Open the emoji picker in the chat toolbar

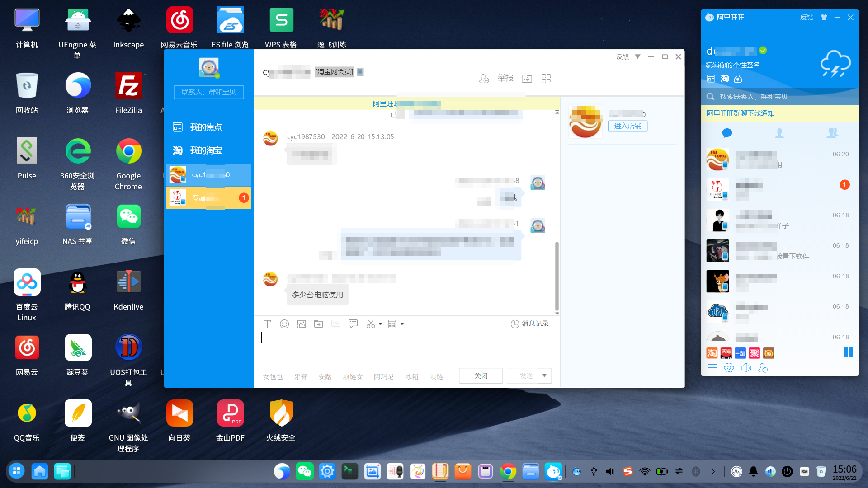[x=284, y=324]
